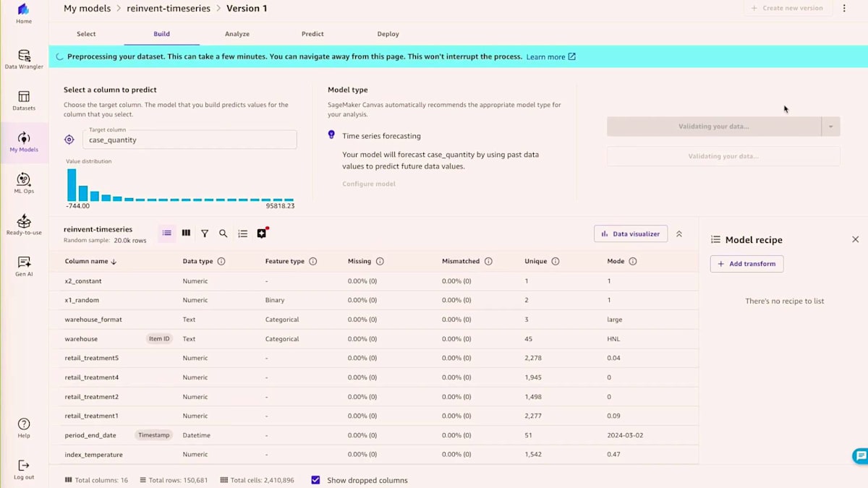
Task: Open reinvent-timeseries breadcrumb
Action: tap(169, 9)
